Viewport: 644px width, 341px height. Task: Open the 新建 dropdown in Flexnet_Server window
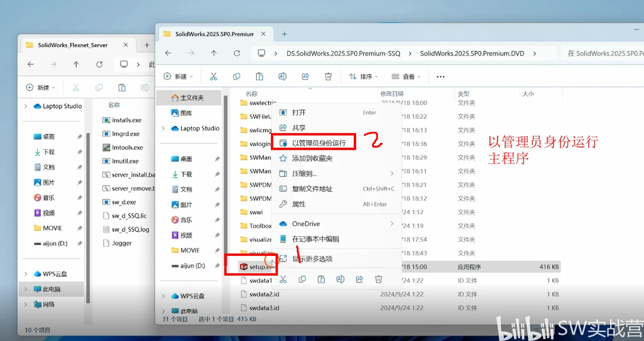point(41,87)
